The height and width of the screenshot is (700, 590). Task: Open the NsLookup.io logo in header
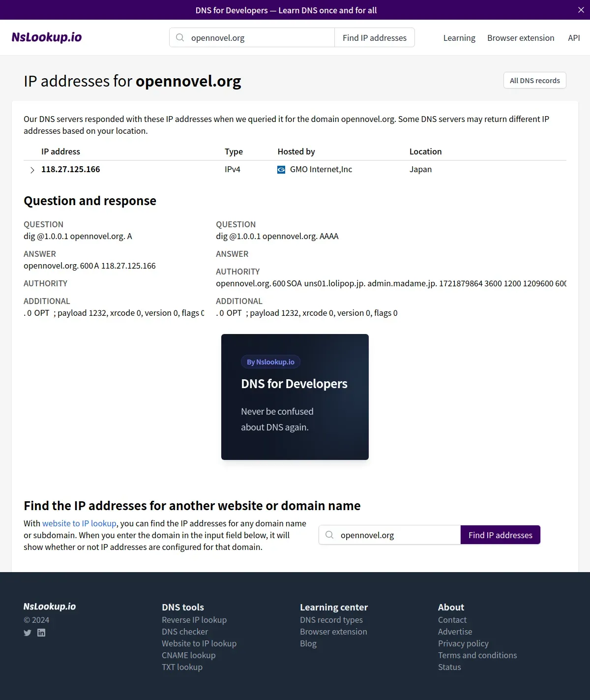point(47,37)
